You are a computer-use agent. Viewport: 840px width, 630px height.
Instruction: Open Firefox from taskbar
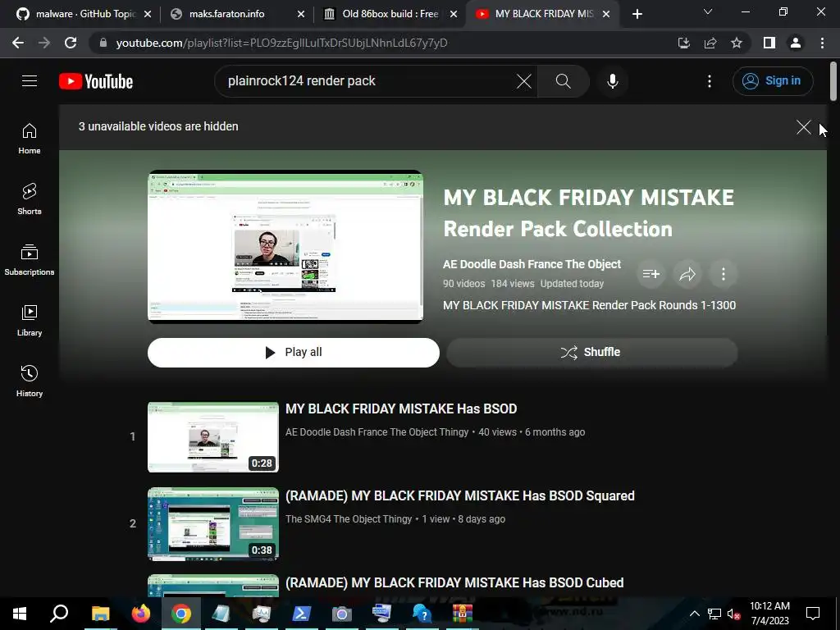[141, 614]
